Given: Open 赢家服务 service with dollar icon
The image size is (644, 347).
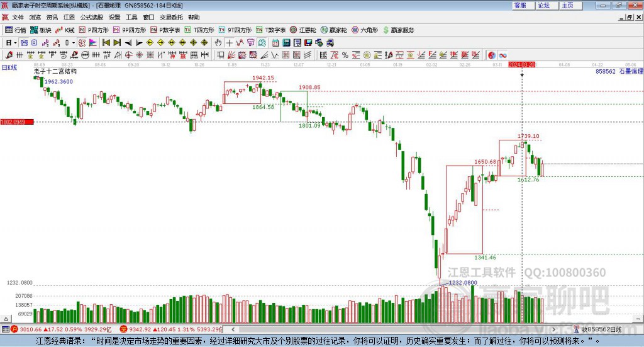Looking at the screenshot, I should (x=398, y=30).
